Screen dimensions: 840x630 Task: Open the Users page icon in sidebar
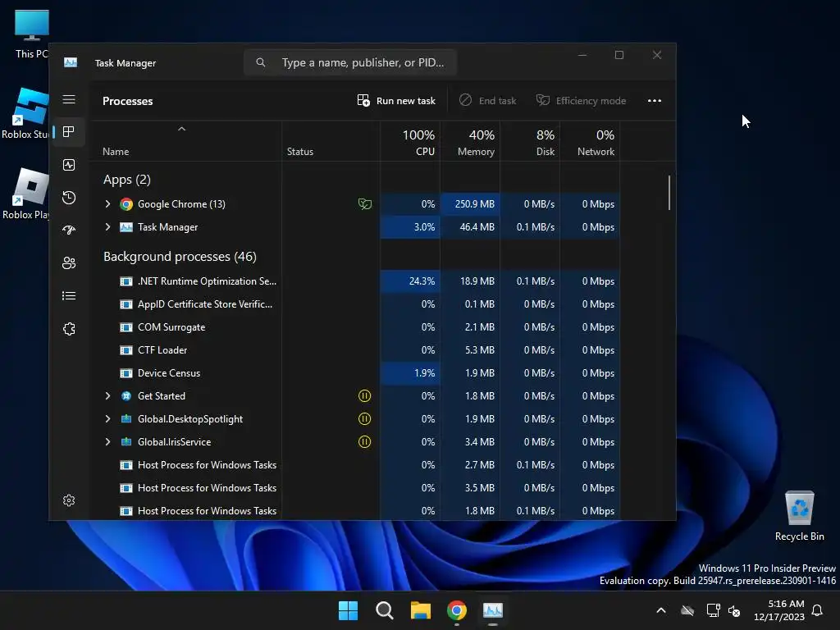(x=69, y=263)
